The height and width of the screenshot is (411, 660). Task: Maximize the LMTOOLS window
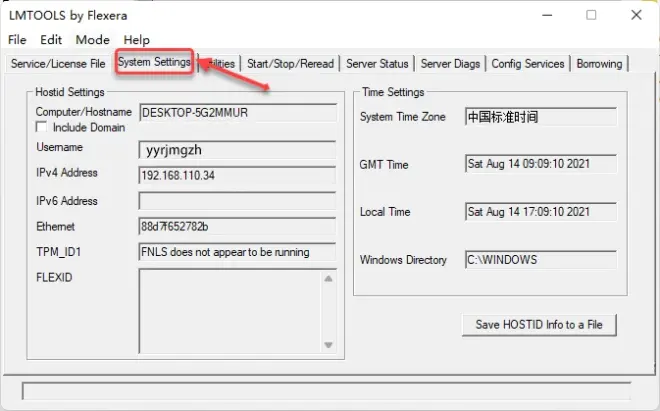coord(591,15)
